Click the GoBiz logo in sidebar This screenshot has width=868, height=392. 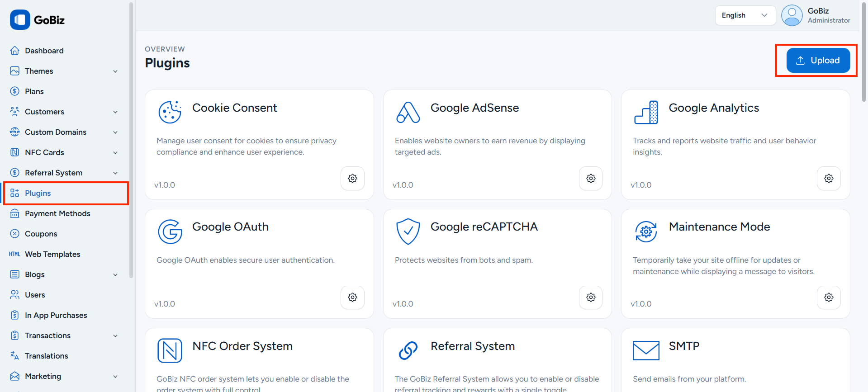pyautogui.click(x=38, y=20)
